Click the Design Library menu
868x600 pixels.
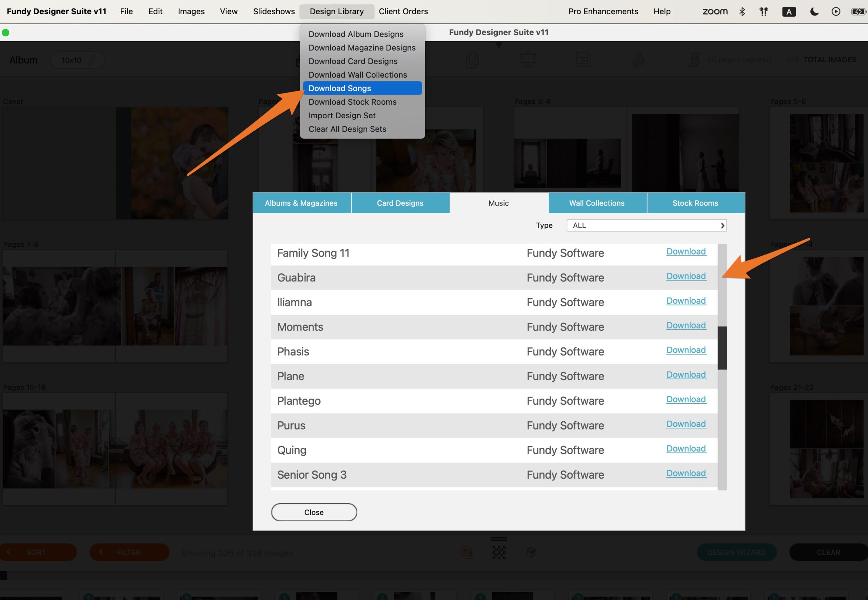(x=336, y=12)
